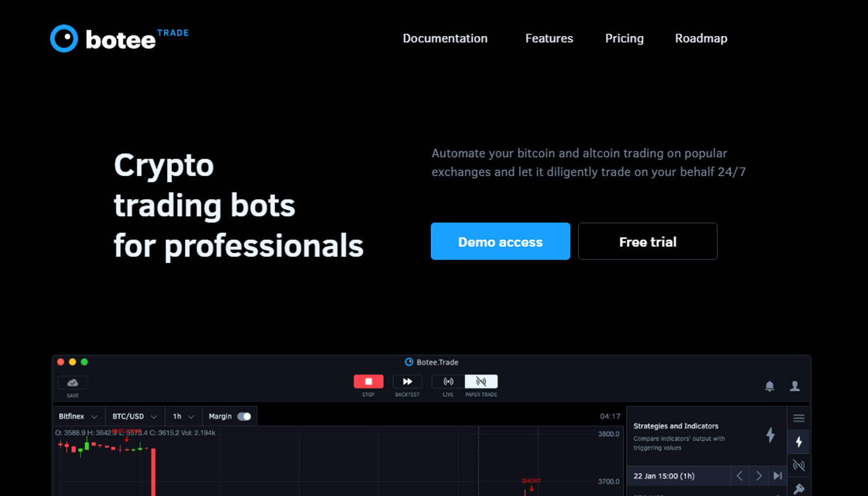Open the user profile icon
Viewport: 868px width, 496px height.
(x=794, y=386)
